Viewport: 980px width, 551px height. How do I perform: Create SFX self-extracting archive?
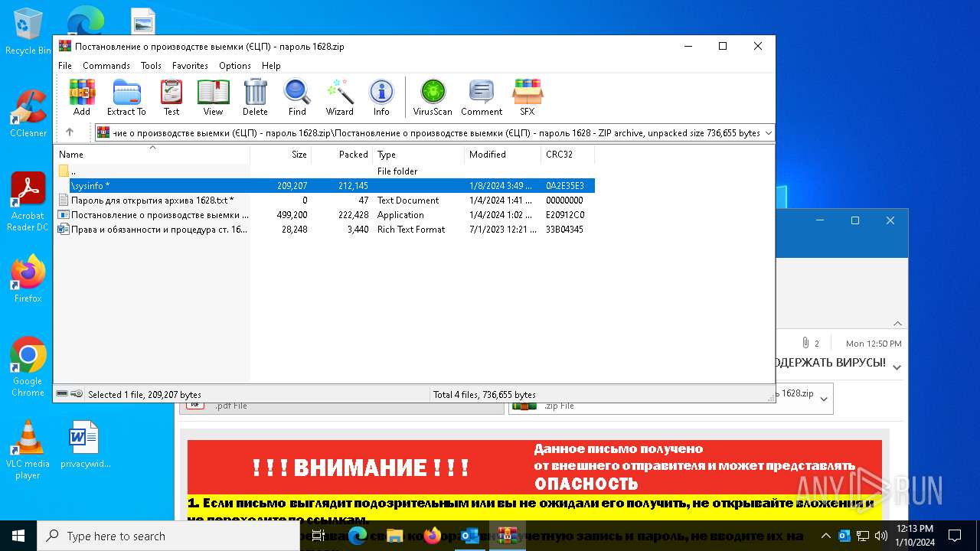tap(528, 97)
